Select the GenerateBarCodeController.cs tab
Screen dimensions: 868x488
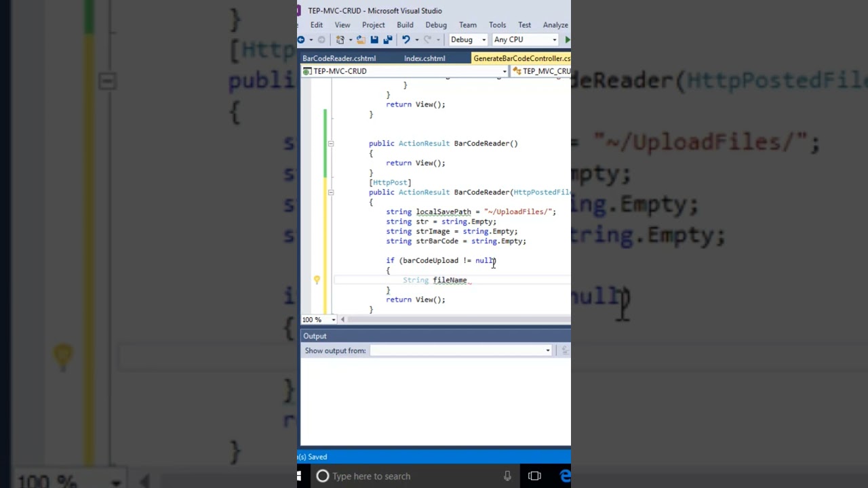[x=521, y=58]
